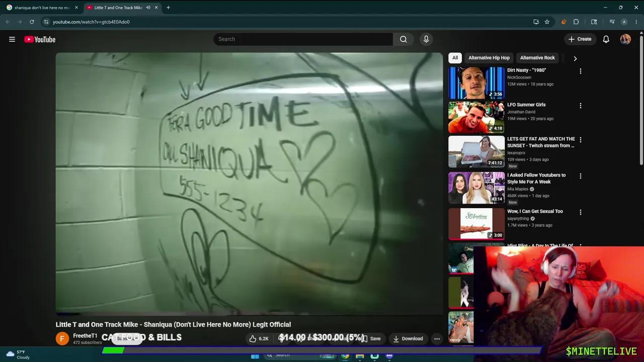
Task: Select the All filter chip
Action: [455, 58]
